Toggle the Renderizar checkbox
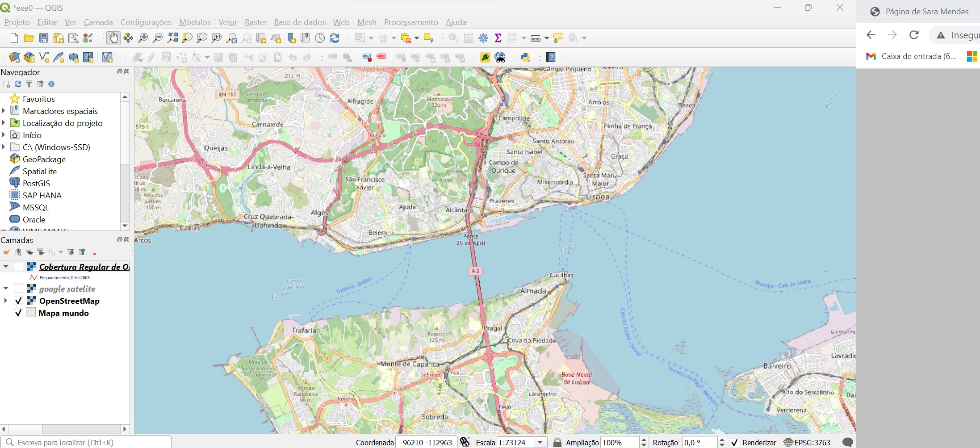Image resolution: width=980 pixels, height=448 pixels. 735,442
